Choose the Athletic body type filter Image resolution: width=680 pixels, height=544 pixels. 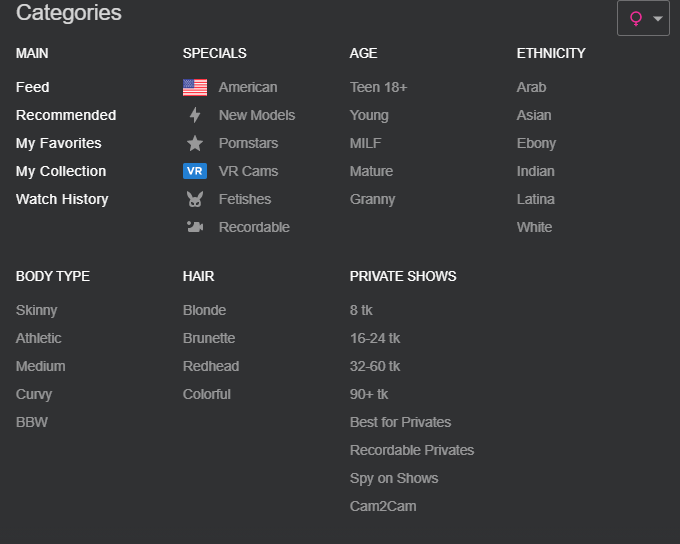click(39, 338)
